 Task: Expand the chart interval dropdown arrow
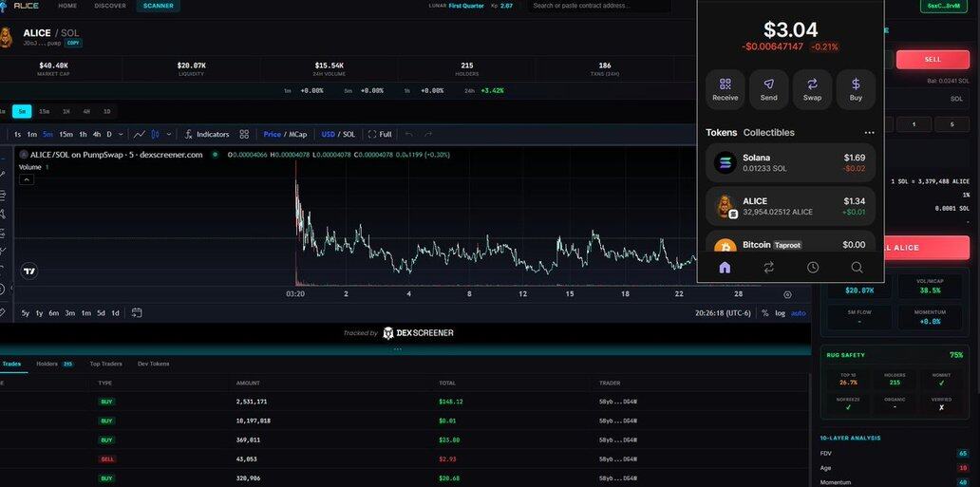(121, 135)
